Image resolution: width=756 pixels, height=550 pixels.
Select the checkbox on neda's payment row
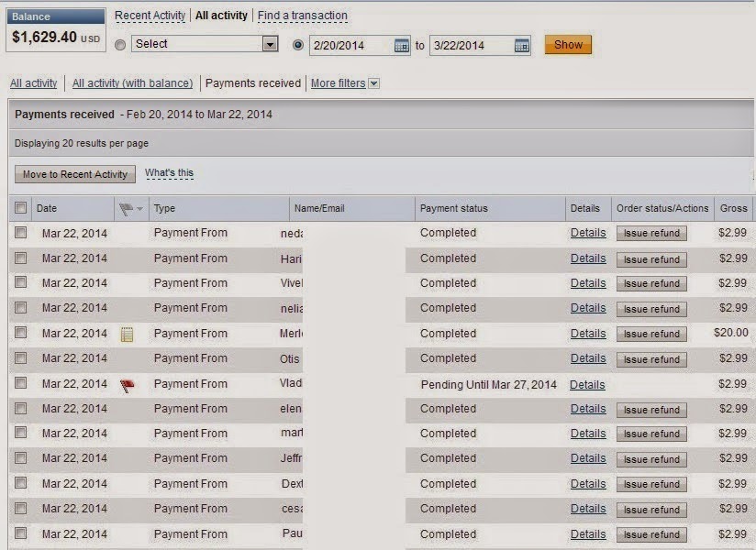21,233
